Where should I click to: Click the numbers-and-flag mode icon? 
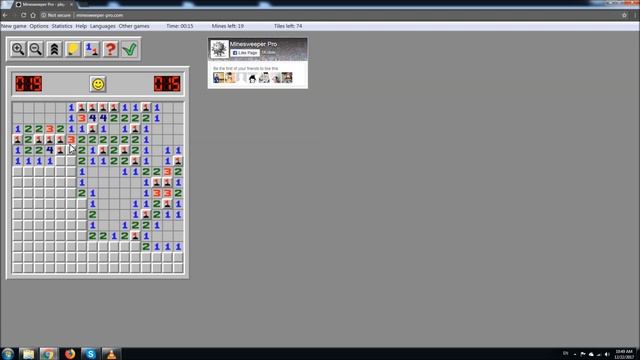pyautogui.click(x=92, y=49)
